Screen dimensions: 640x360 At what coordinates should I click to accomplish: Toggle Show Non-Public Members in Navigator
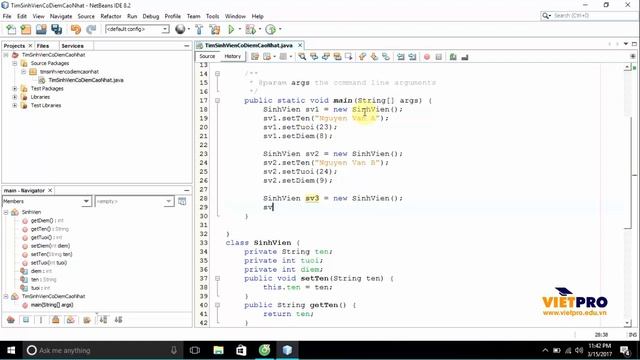pos(56,320)
